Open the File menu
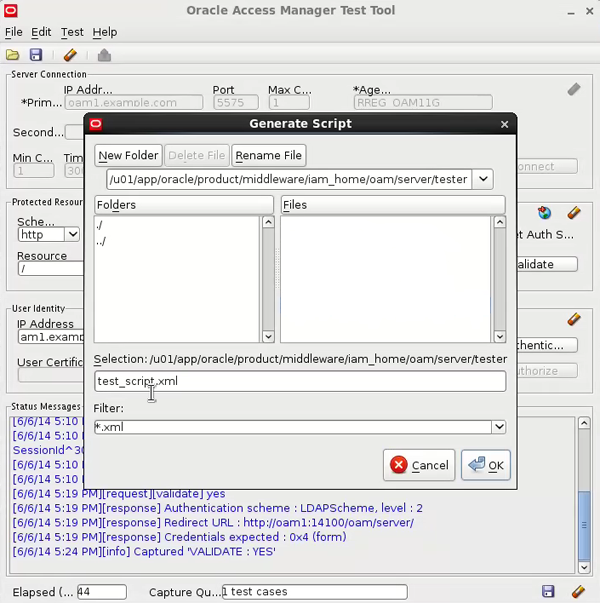 pyautogui.click(x=13, y=32)
